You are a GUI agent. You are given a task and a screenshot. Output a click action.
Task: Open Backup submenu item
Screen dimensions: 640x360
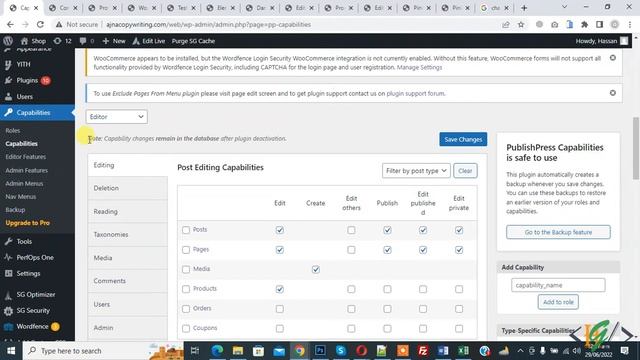click(15, 210)
